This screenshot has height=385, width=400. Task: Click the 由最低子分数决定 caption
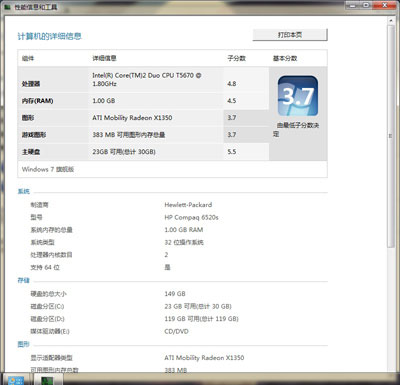point(296,130)
